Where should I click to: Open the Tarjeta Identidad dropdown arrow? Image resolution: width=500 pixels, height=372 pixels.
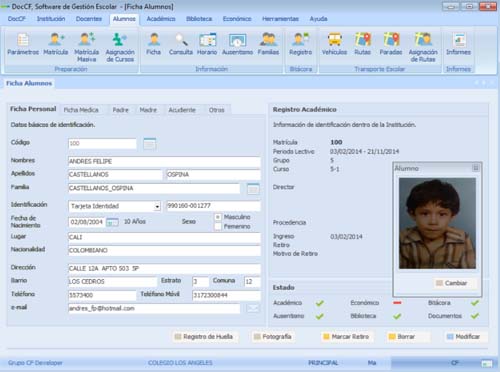pyautogui.click(x=157, y=206)
